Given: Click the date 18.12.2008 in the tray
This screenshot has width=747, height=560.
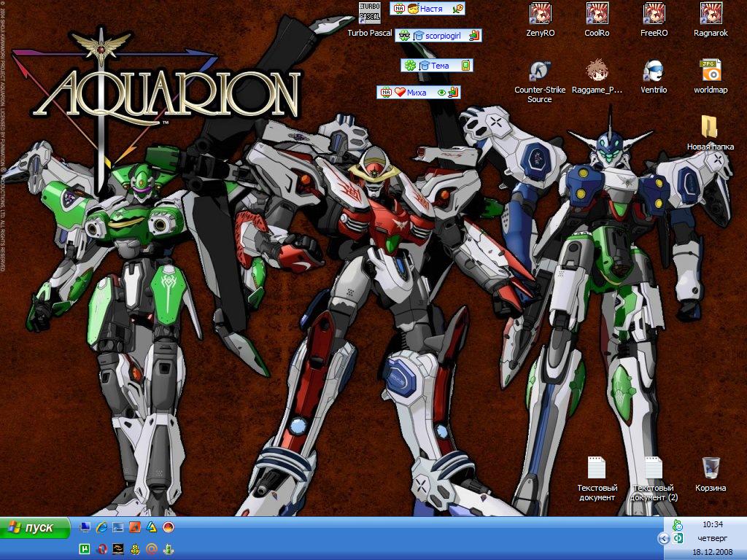Looking at the screenshot, I should click(x=713, y=552).
